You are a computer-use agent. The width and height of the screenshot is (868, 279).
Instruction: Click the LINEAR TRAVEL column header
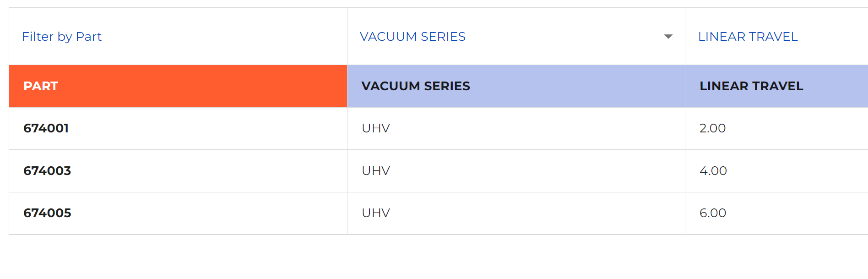pos(751,86)
